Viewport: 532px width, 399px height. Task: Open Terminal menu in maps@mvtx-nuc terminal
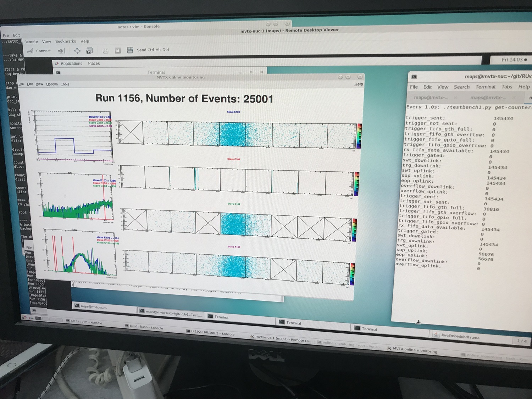[485, 87]
